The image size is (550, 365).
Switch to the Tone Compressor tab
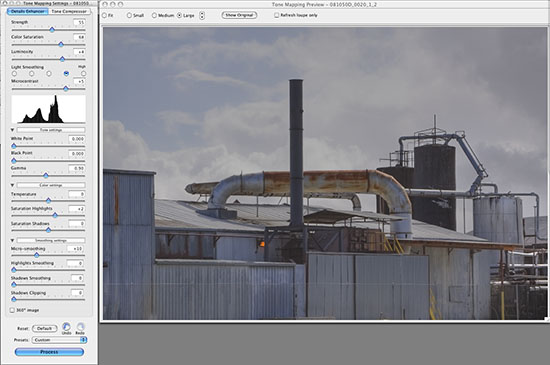[69, 11]
